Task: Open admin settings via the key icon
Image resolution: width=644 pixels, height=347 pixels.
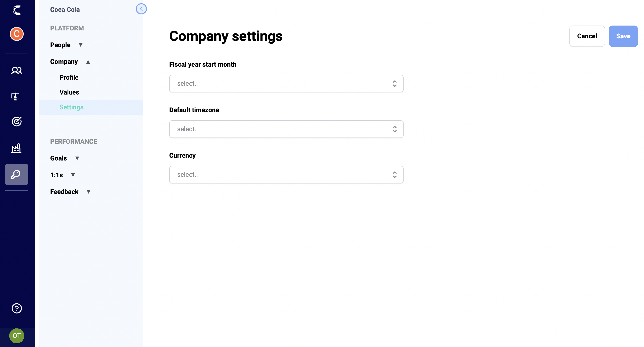Action: pyautogui.click(x=17, y=174)
